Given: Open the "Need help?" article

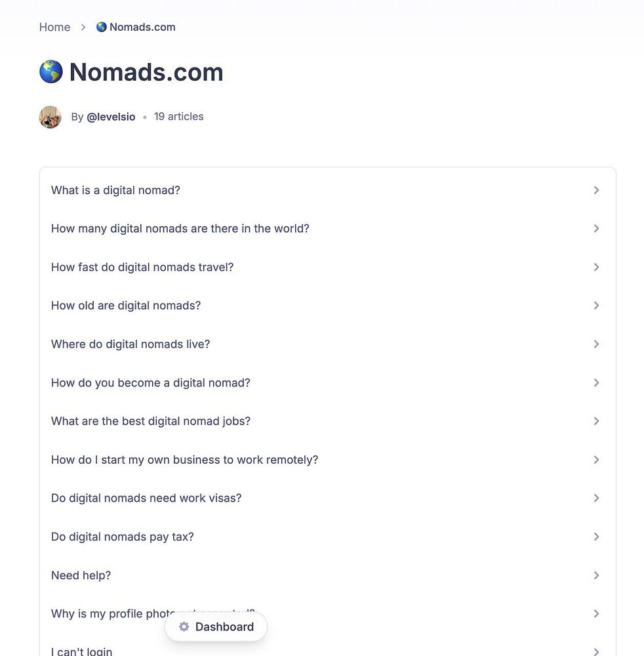Looking at the screenshot, I should tap(81, 575).
